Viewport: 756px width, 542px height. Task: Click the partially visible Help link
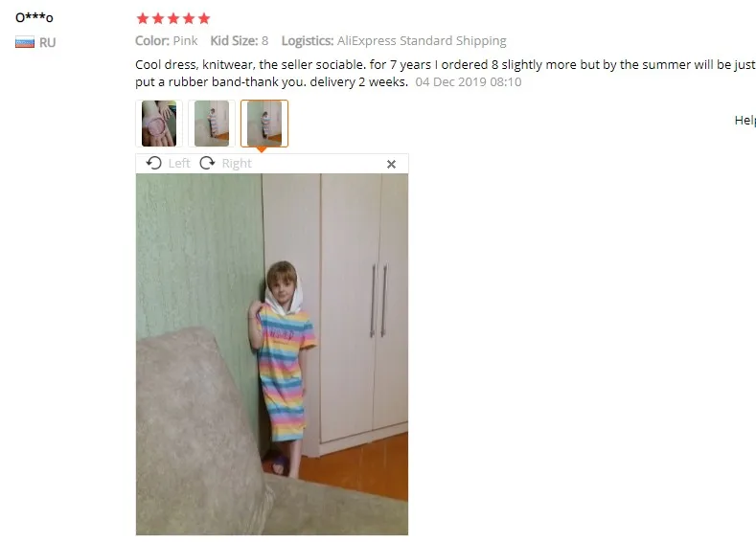point(745,121)
